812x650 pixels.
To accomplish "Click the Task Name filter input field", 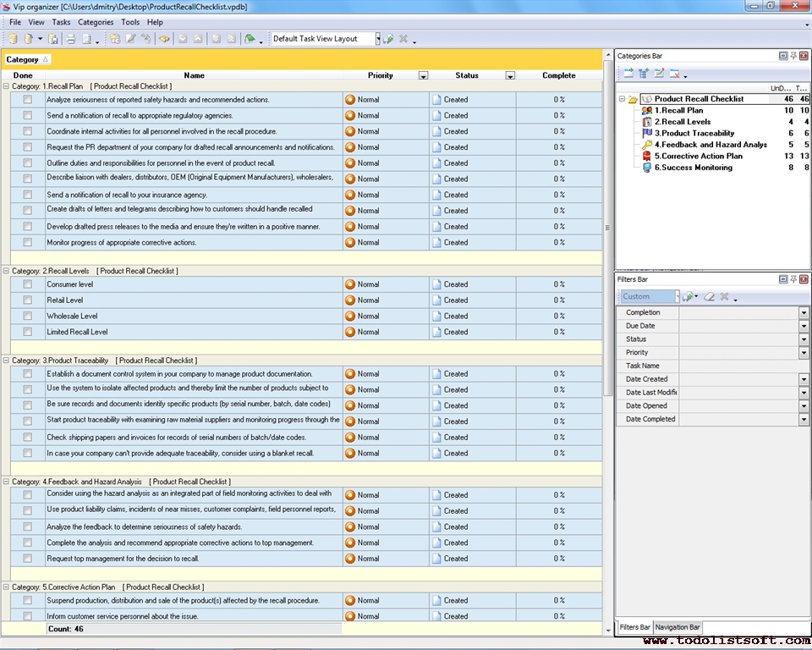I will point(743,366).
